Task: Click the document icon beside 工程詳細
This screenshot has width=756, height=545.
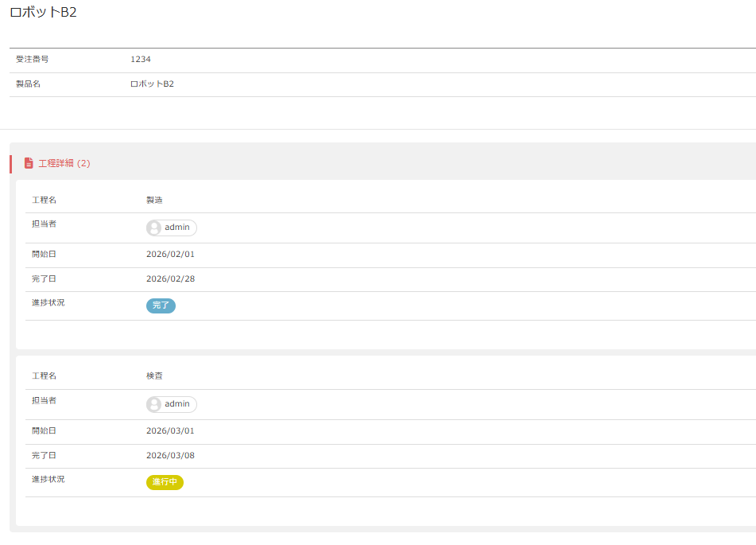Action: 29,163
